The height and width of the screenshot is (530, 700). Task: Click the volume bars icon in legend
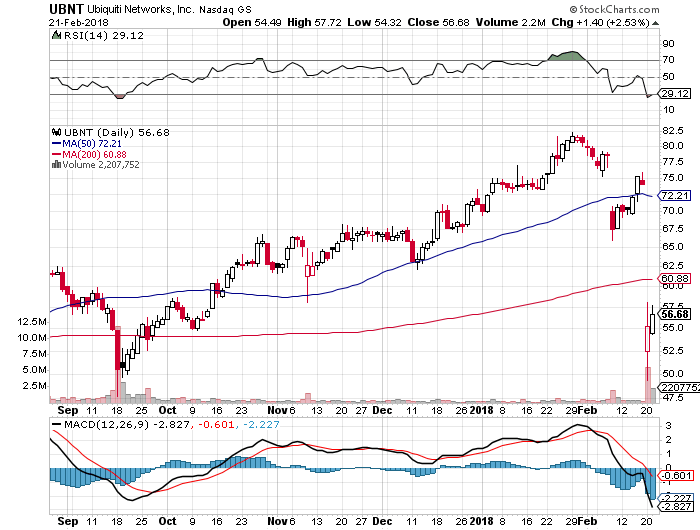(56, 164)
